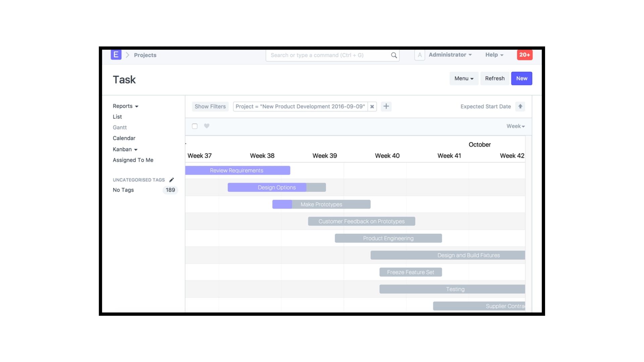Screen dimensions: 644x362
Task: Open notifications via the 20+ badge
Action: tap(525, 55)
